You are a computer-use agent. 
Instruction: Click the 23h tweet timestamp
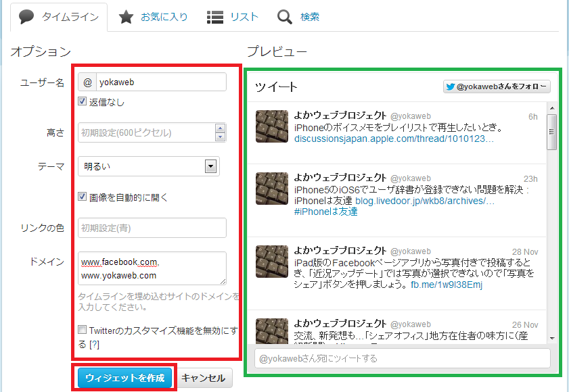(x=530, y=179)
